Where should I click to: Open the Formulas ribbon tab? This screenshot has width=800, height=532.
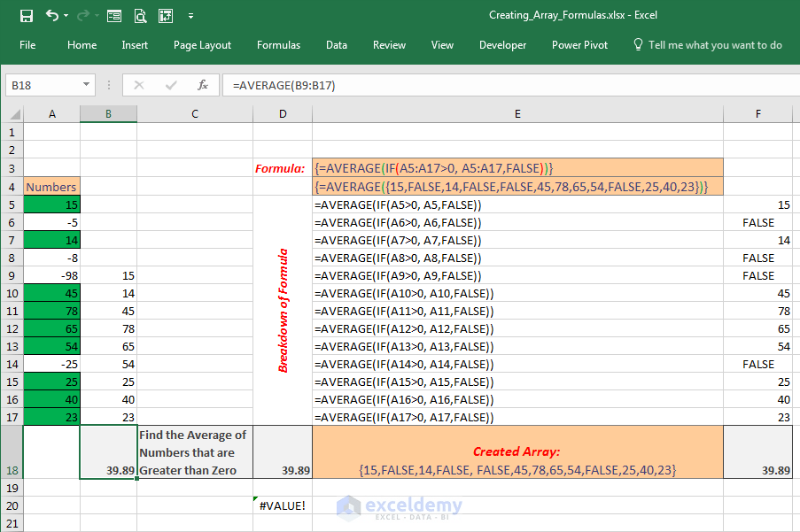[x=278, y=45]
